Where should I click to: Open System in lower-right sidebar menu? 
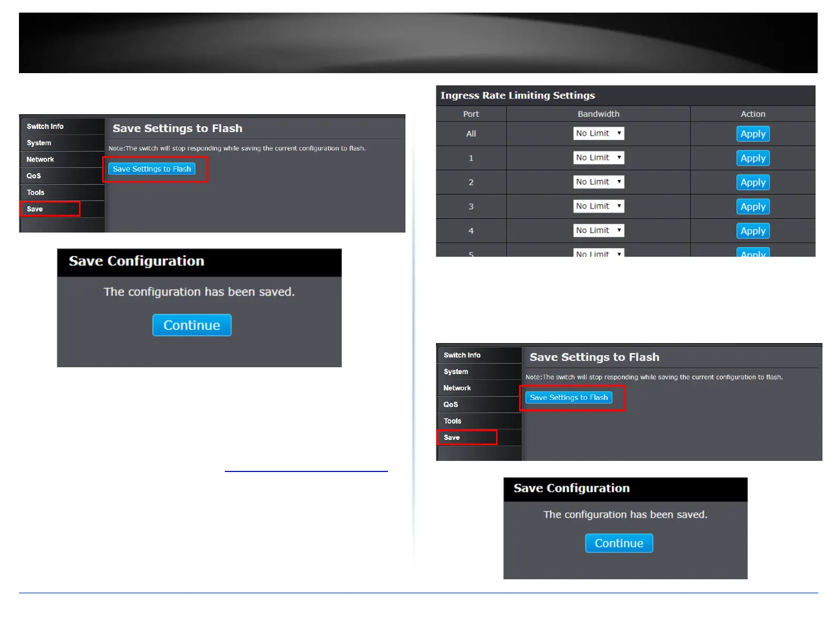coord(479,371)
